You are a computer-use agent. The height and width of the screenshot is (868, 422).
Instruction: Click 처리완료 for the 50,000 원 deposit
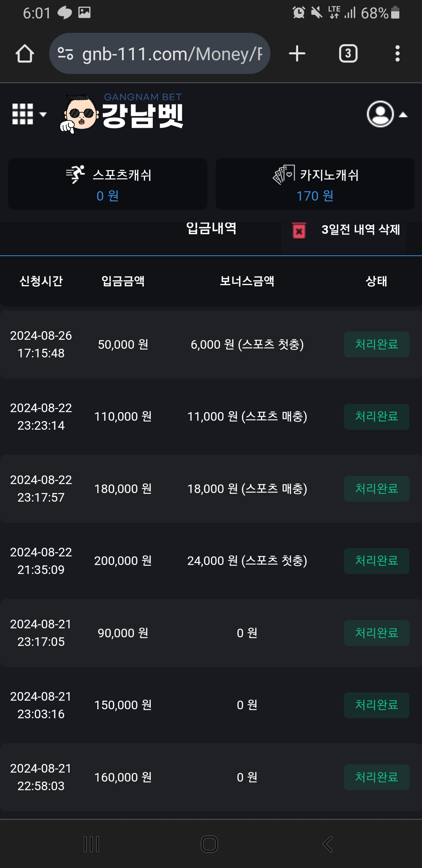tap(376, 344)
